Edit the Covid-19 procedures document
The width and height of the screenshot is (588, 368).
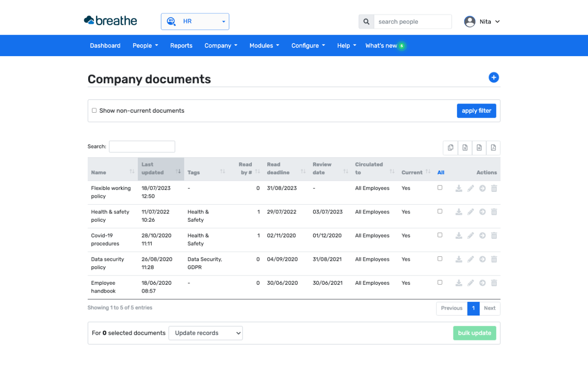[x=470, y=236]
